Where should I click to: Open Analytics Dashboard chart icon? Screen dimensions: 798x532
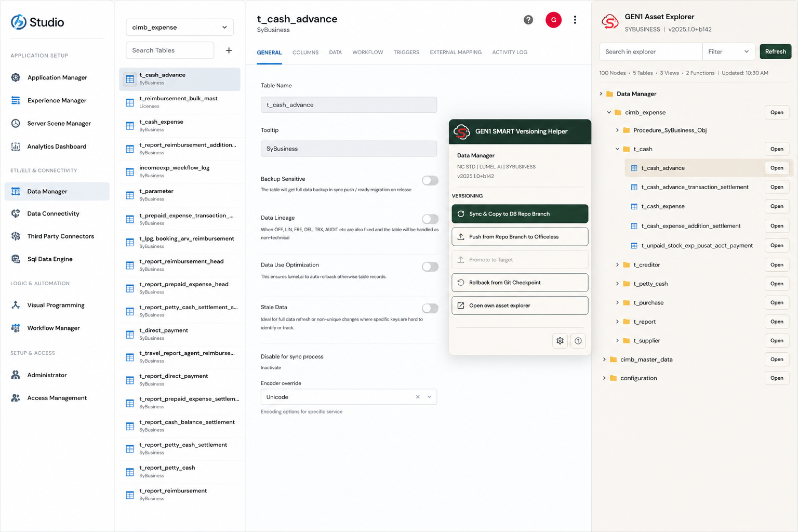point(16,147)
